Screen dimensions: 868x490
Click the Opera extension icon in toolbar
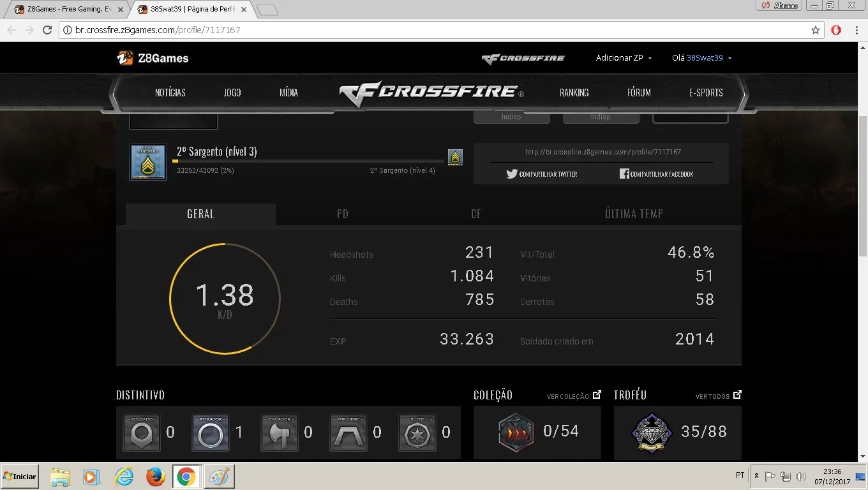click(836, 30)
